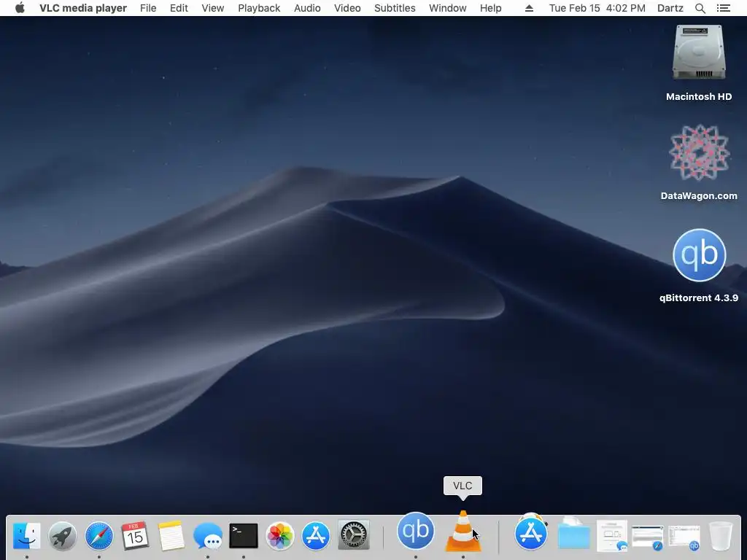The image size is (747, 560).
Task: Click the DataWagon.com label text
Action: click(699, 195)
